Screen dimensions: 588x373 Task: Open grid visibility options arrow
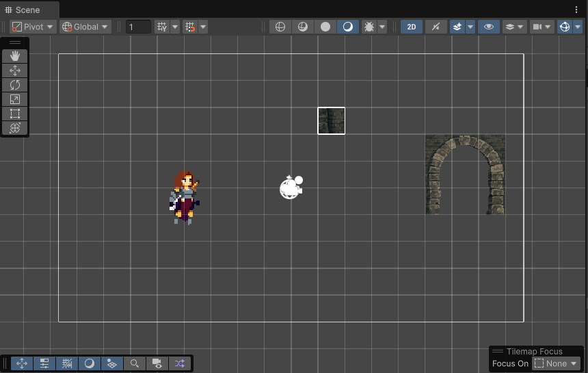(x=175, y=27)
